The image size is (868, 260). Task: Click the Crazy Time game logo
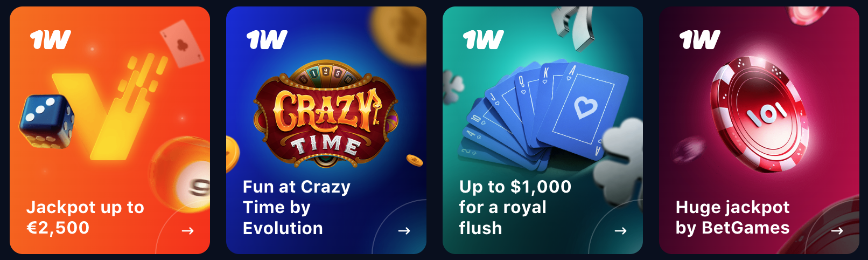tap(325, 114)
